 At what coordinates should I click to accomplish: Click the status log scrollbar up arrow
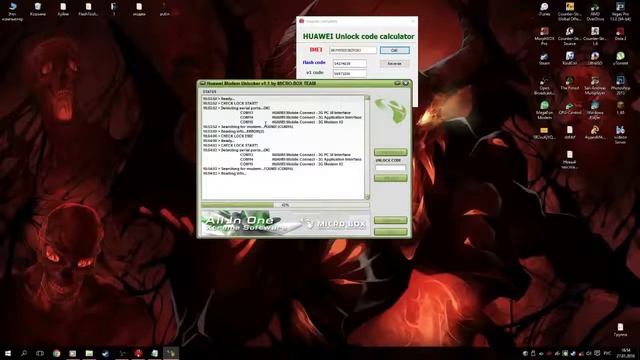367,98
